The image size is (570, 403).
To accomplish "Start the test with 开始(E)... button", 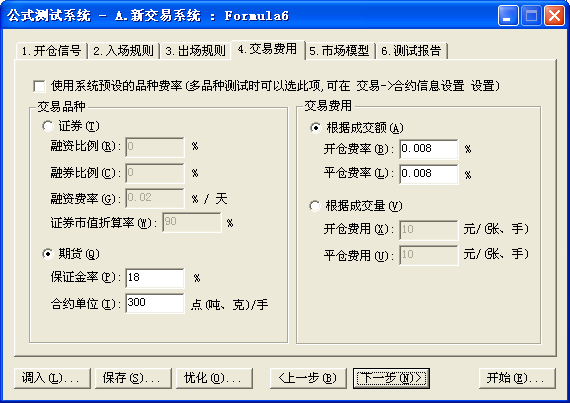I will (517, 378).
